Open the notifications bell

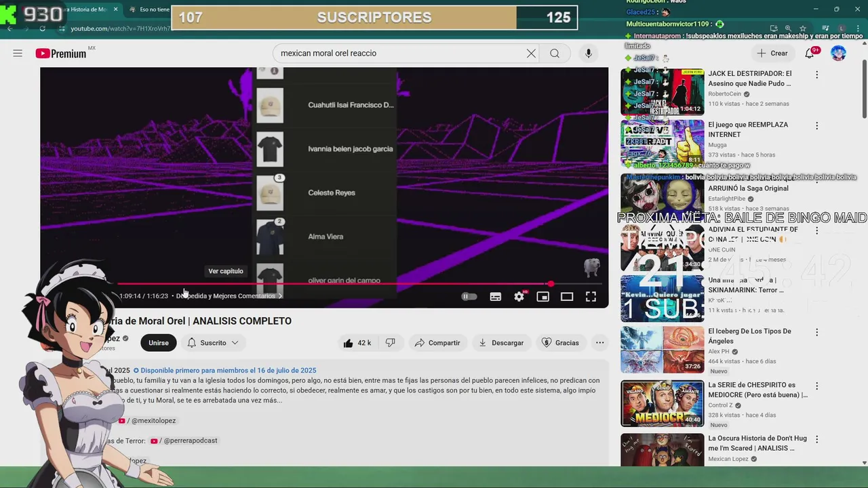pyautogui.click(x=810, y=53)
